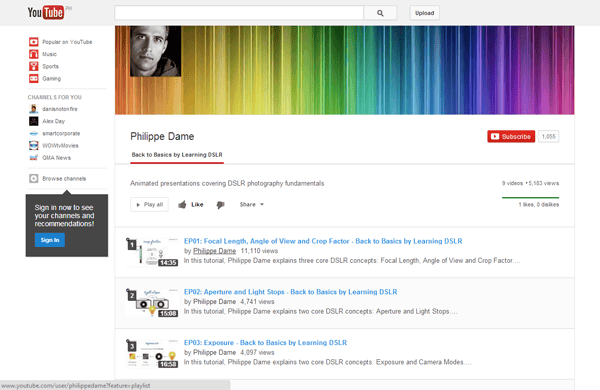This screenshot has width=600, height=390.
Task: Click the thumbs-down dislike icon
Action: point(220,205)
